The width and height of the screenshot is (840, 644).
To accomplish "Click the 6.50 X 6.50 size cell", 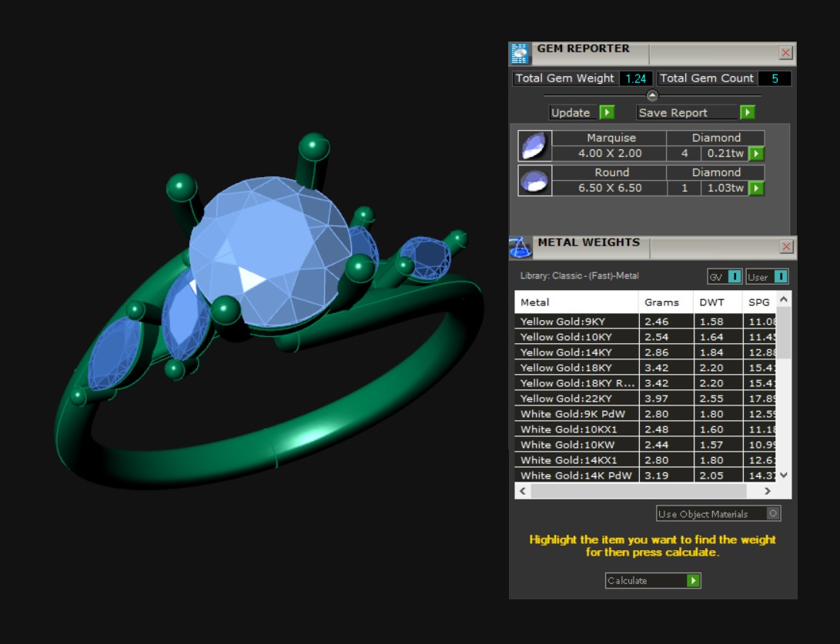I will pos(610,189).
